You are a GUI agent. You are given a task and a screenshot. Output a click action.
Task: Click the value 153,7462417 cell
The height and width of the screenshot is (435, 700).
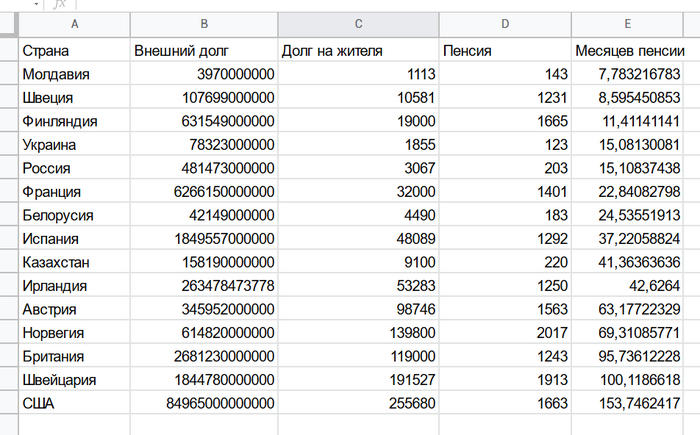point(627,402)
